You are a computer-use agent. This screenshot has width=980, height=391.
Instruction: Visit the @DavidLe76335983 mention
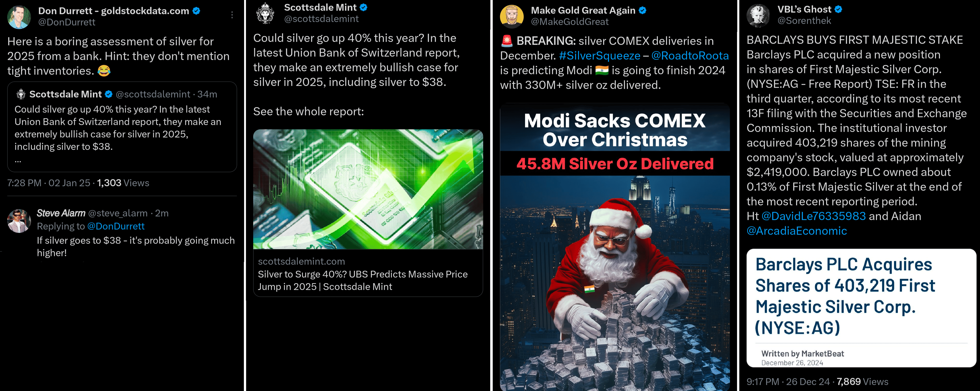pos(813,216)
